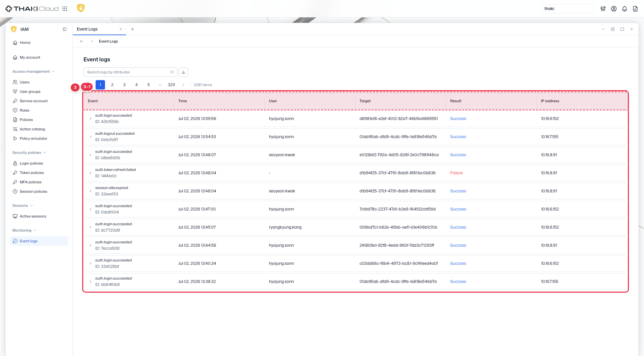Collapse the Monitoring section

pos(24,230)
